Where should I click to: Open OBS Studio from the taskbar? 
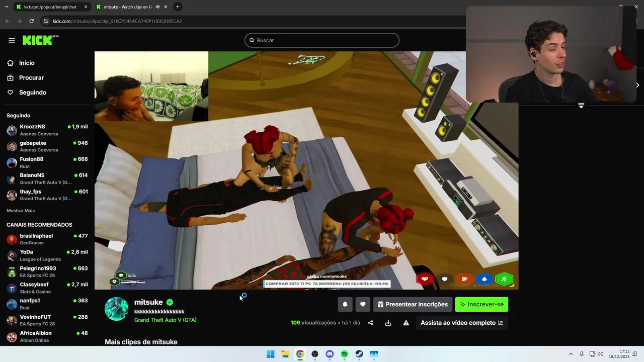pyautogui.click(x=315, y=354)
